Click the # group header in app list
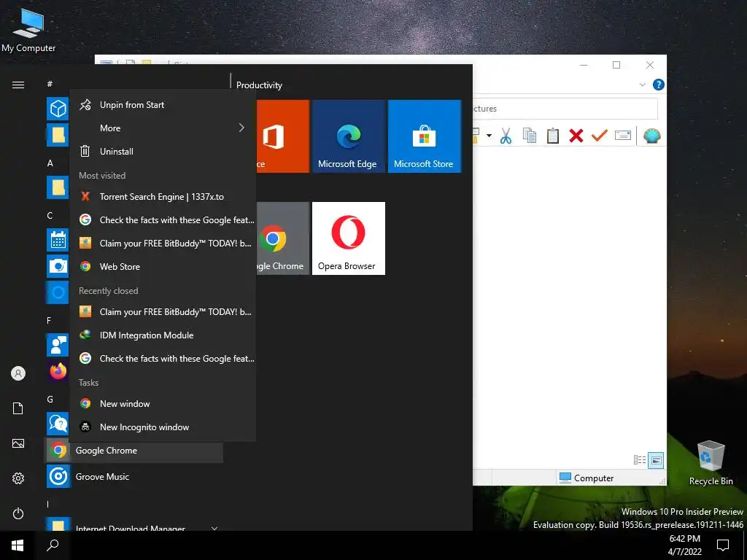The width and height of the screenshot is (747, 560). point(50,85)
